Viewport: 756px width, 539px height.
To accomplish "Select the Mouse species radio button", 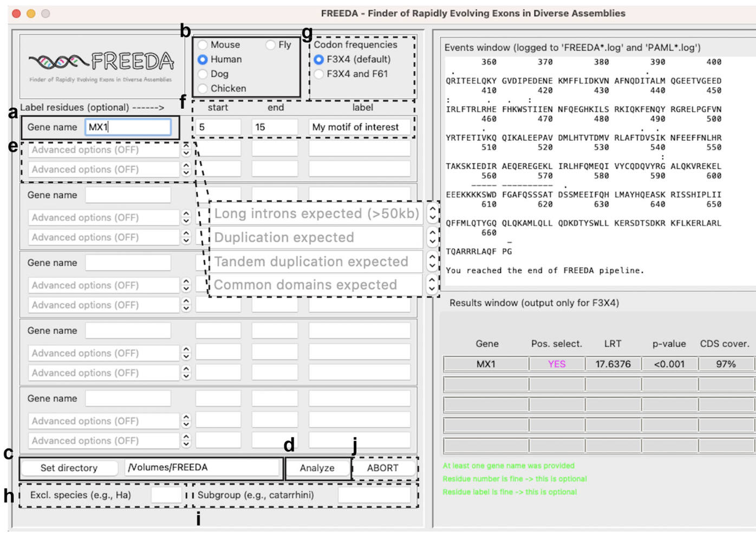I will coord(203,44).
